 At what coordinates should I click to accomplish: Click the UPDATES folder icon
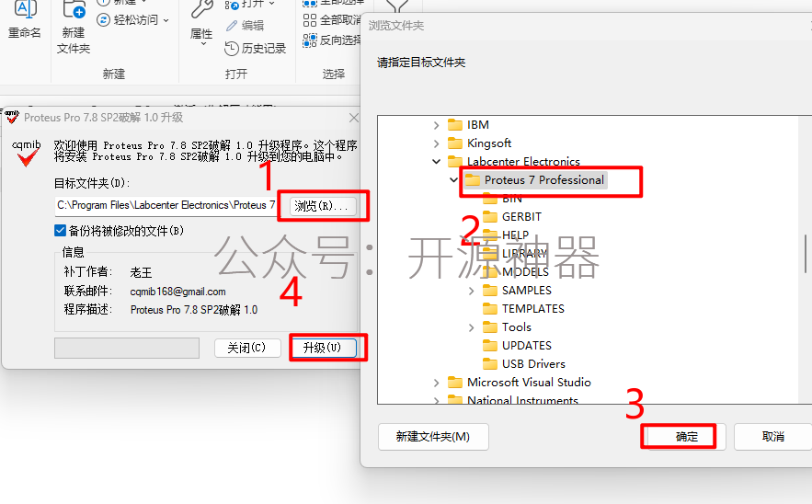click(x=490, y=346)
